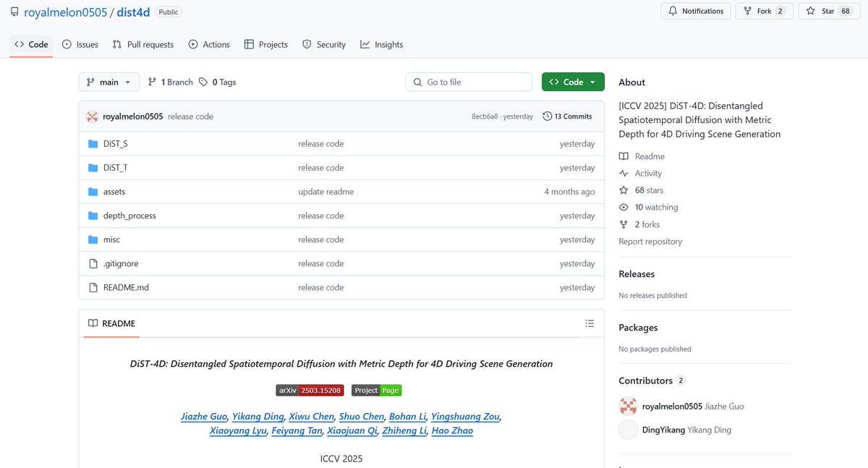Open the arXiv 2503.15208 badge
This screenshot has width=868, height=468.
(x=310, y=390)
